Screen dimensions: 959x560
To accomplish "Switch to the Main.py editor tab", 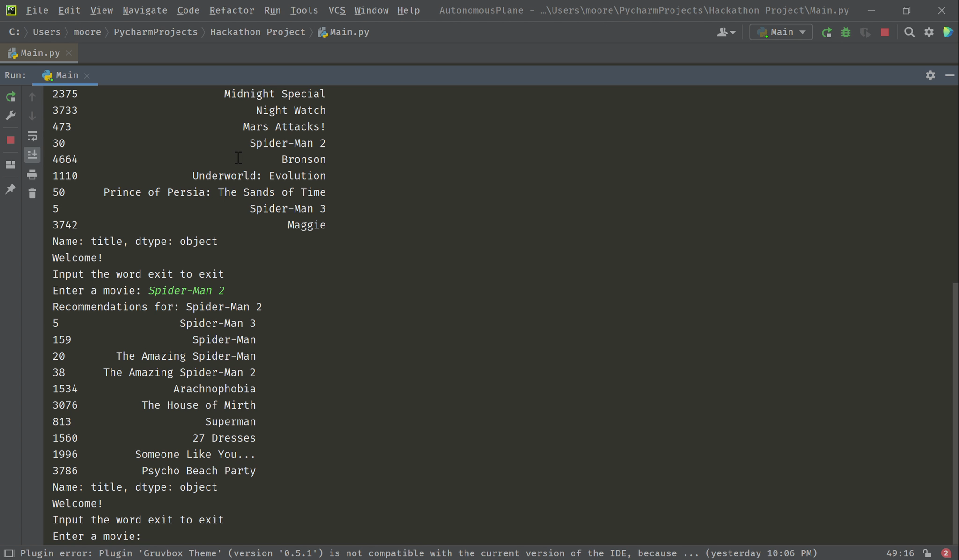I will pyautogui.click(x=39, y=53).
